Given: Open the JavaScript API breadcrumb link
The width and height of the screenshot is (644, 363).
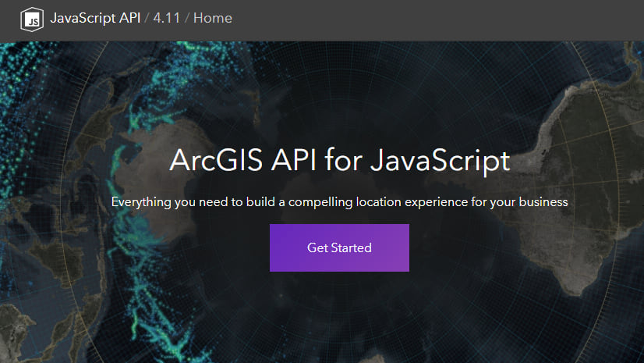Looking at the screenshot, I should click(95, 18).
